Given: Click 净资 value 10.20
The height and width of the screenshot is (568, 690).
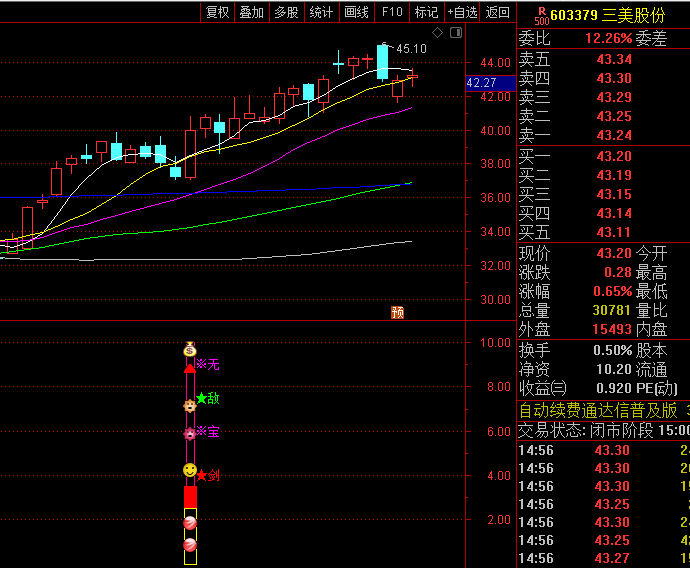Looking at the screenshot, I should (614, 369).
